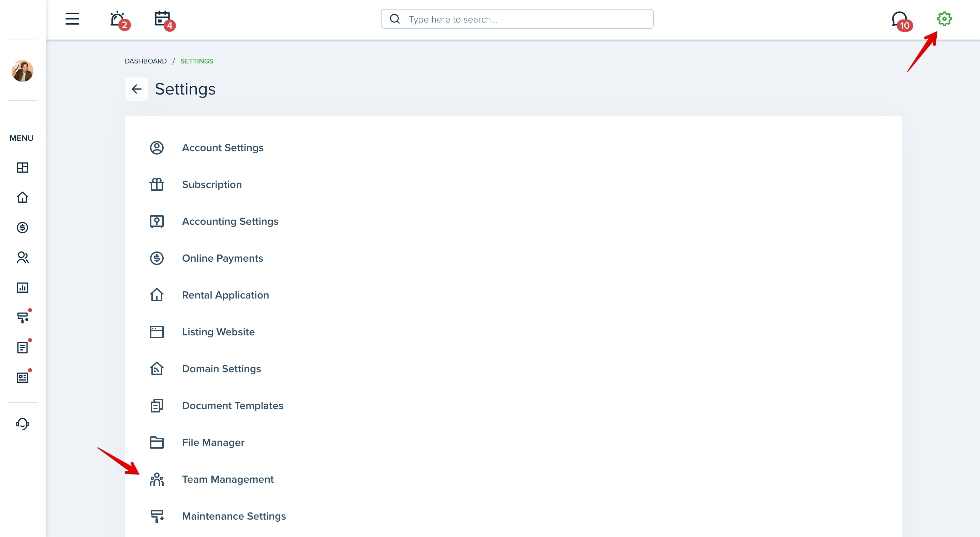Open Online Payments settings
Screen dimensions: 980x537
tap(222, 258)
